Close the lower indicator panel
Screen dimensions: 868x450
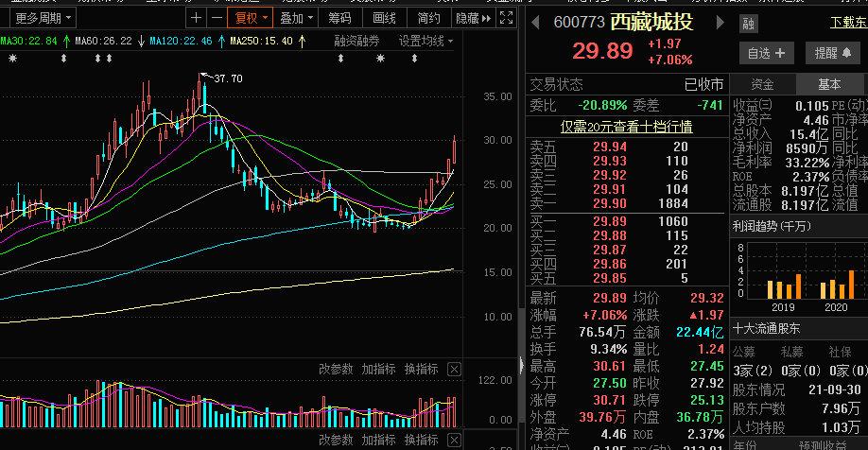point(454,440)
